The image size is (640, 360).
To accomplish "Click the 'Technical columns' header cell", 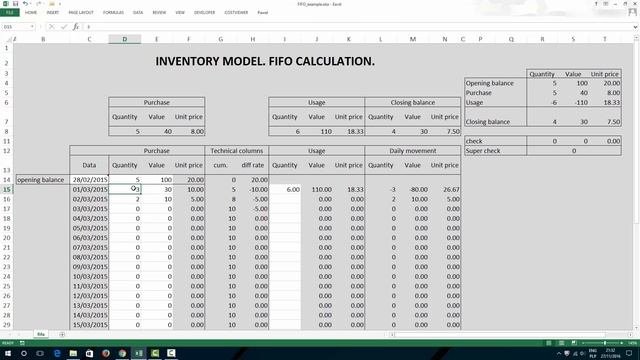I will pos(237,151).
